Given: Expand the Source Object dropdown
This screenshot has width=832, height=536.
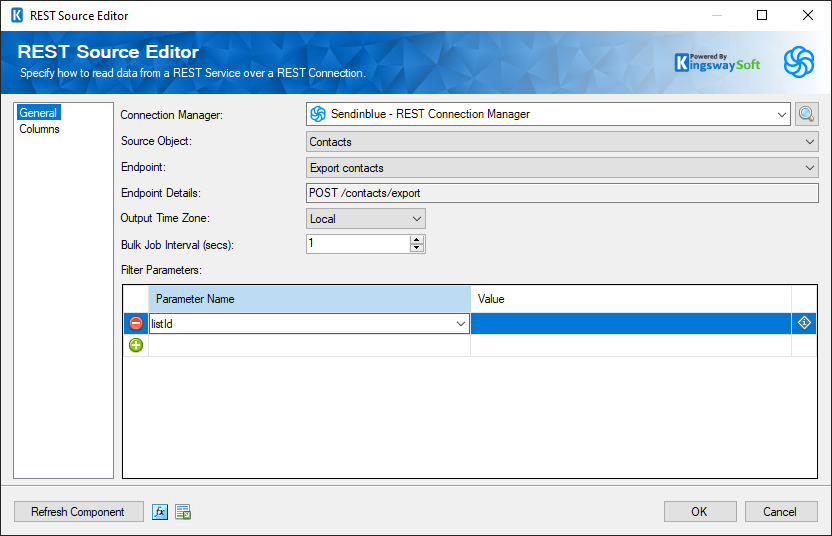Looking at the screenshot, I should click(x=810, y=142).
